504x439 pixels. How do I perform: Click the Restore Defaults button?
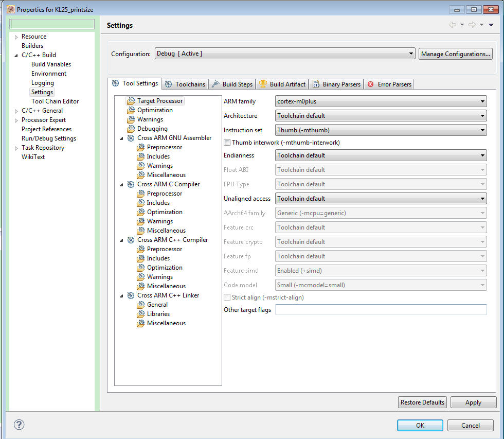(422, 402)
